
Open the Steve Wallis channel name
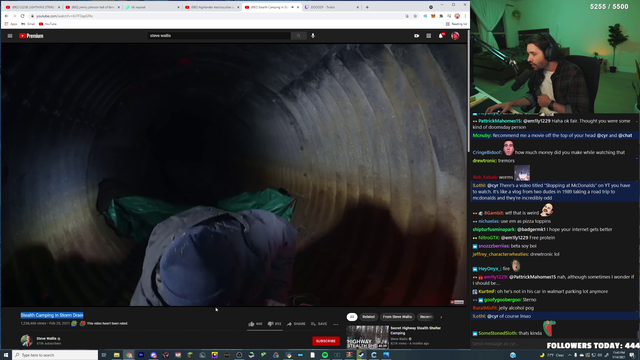click(47, 338)
